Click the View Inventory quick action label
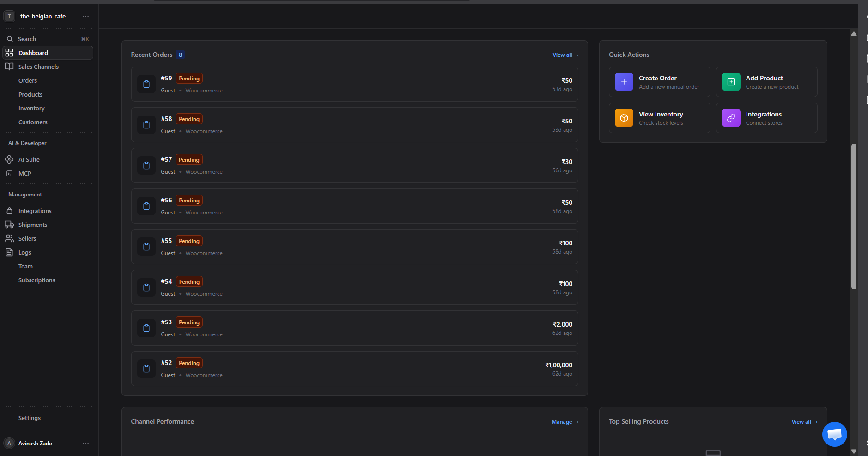 (661, 114)
